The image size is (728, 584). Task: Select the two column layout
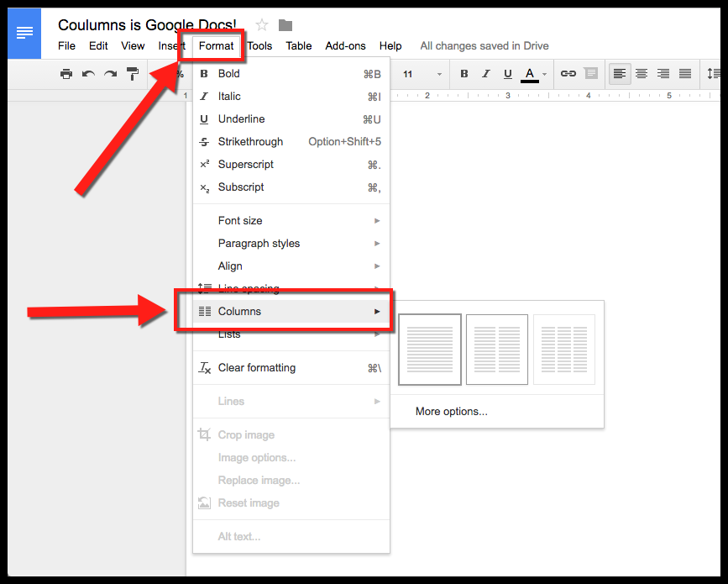coord(497,350)
